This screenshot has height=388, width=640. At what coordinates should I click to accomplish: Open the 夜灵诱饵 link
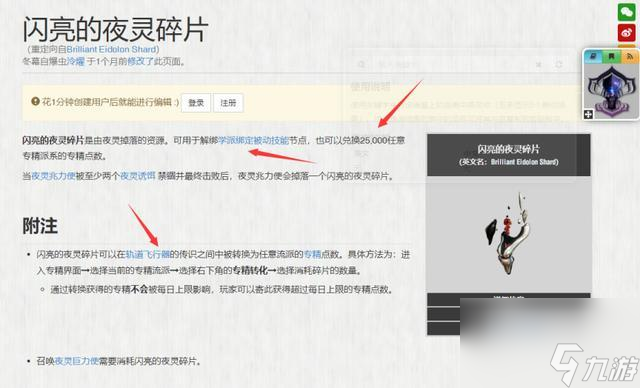[x=138, y=176]
